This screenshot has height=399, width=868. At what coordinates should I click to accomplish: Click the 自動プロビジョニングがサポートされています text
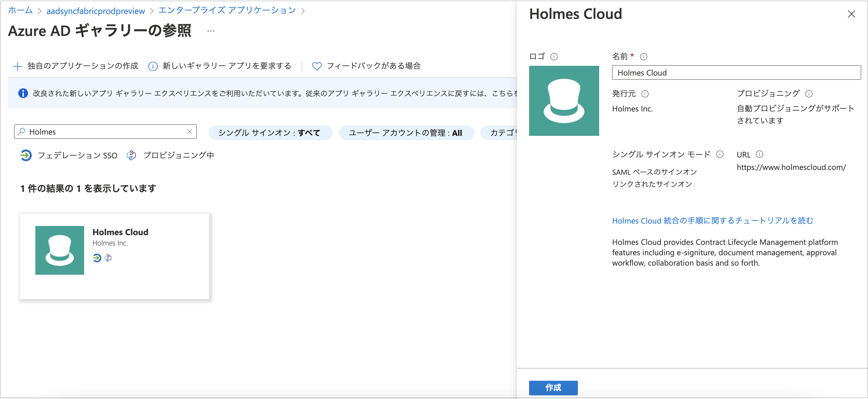coord(795,115)
